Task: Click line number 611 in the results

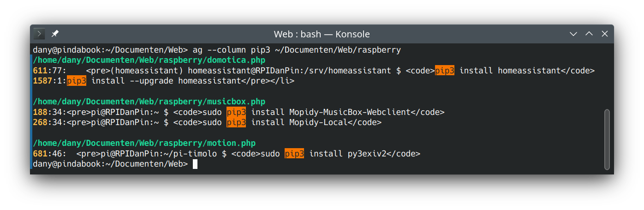Action: click(x=40, y=71)
